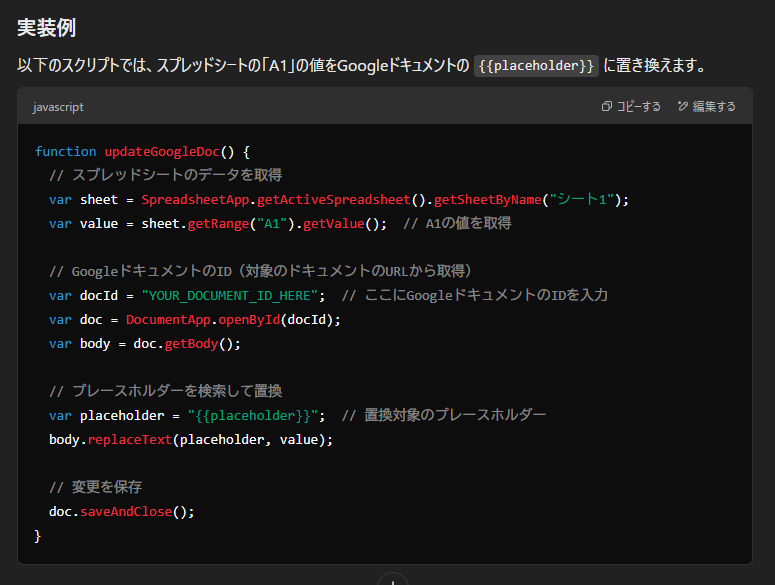Click the comment 変更を保存
The image size is (775, 585).
pos(96,487)
